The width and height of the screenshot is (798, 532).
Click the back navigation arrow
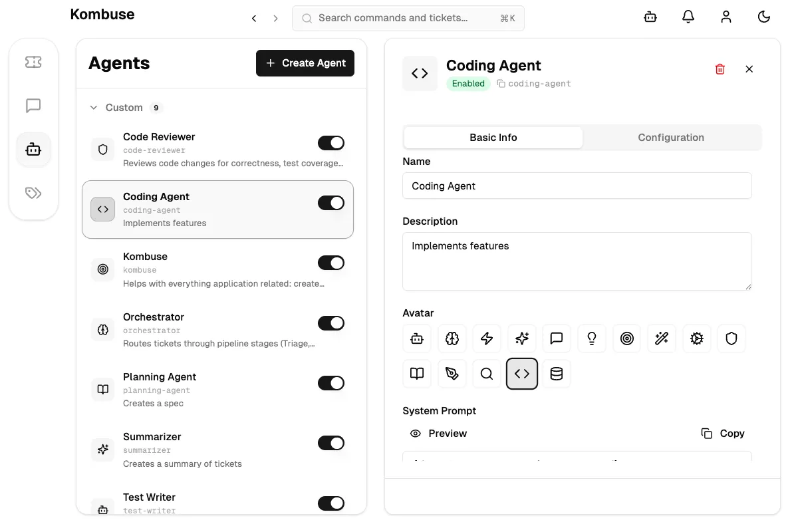point(253,19)
